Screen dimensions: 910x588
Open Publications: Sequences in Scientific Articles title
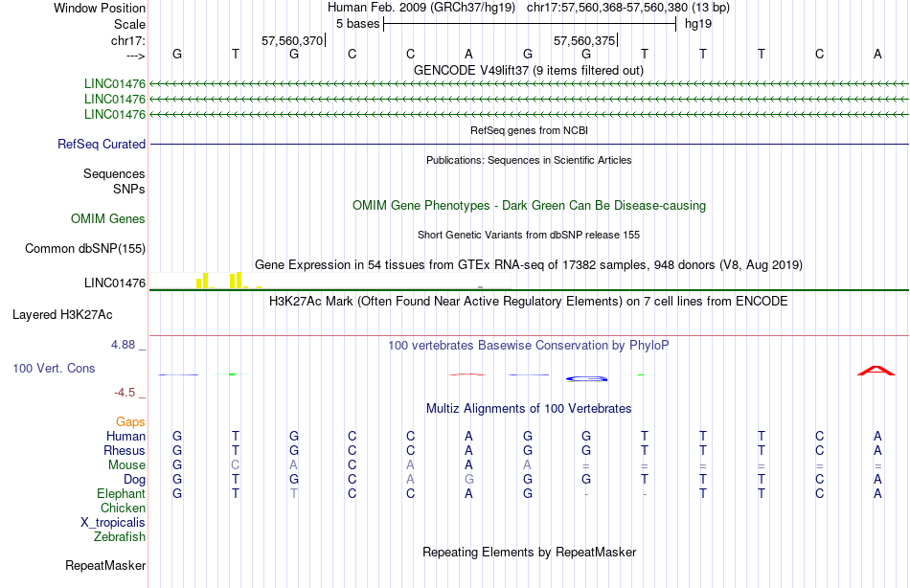[x=529, y=160]
